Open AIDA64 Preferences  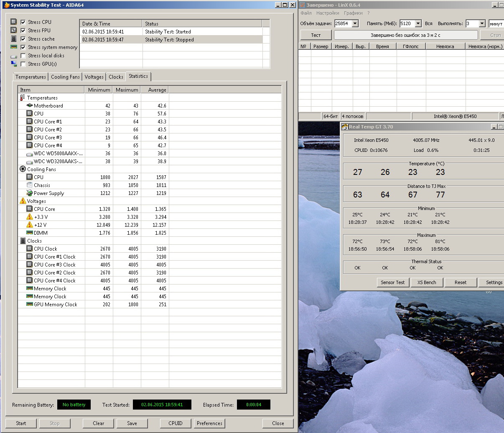click(x=209, y=423)
